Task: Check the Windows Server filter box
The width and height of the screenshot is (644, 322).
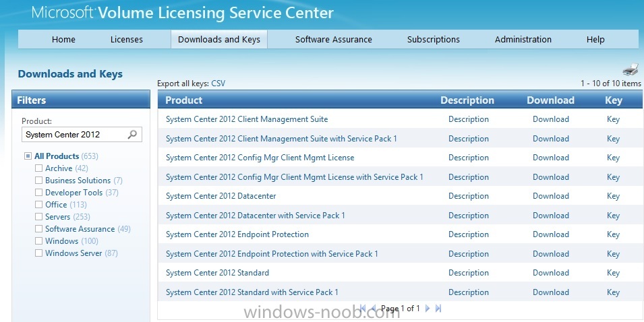Action: [38, 253]
